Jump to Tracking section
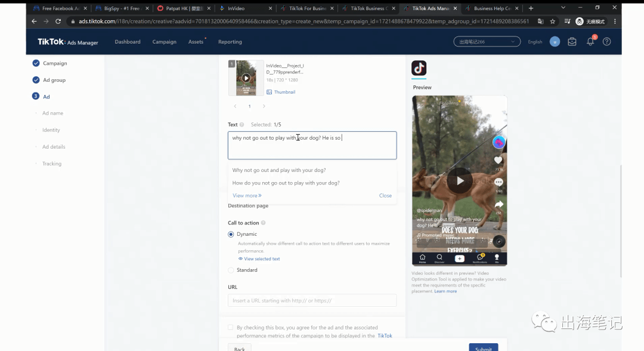Viewport: 644px width, 351px height. point(52,164)
